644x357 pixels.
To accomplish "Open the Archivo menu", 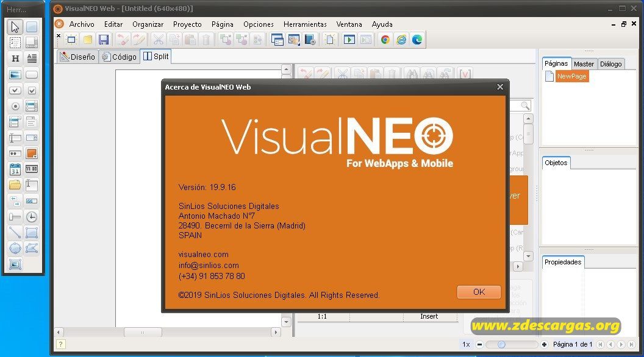I will point(82,24).
